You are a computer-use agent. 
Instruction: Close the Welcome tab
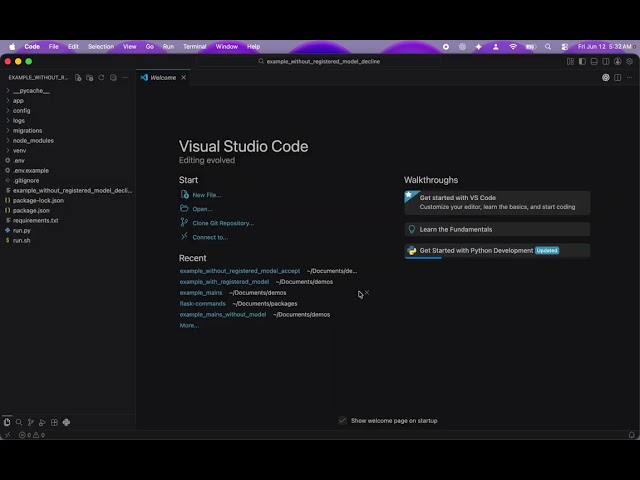pos(184,78)
